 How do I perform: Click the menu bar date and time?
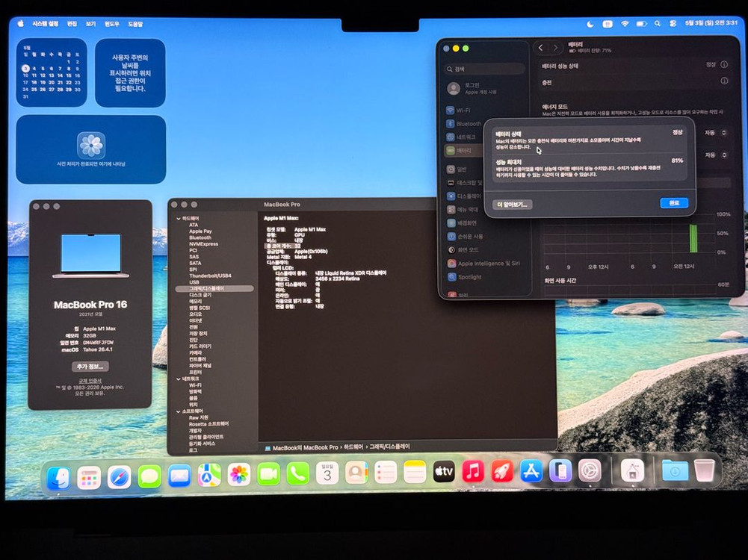click(x=711, y=23)
